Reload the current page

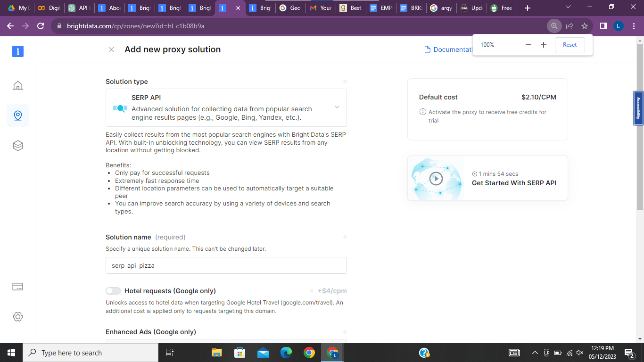click(41, 26)
